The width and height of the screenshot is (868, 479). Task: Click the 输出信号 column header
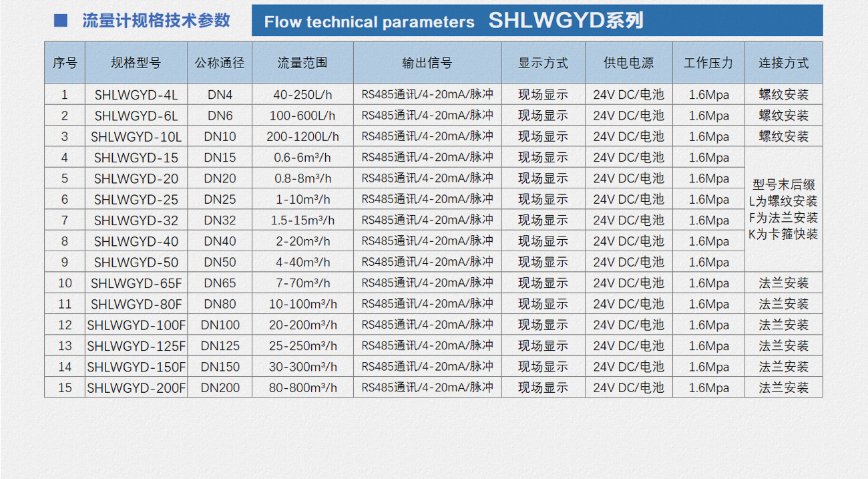[x=427, y=63]
